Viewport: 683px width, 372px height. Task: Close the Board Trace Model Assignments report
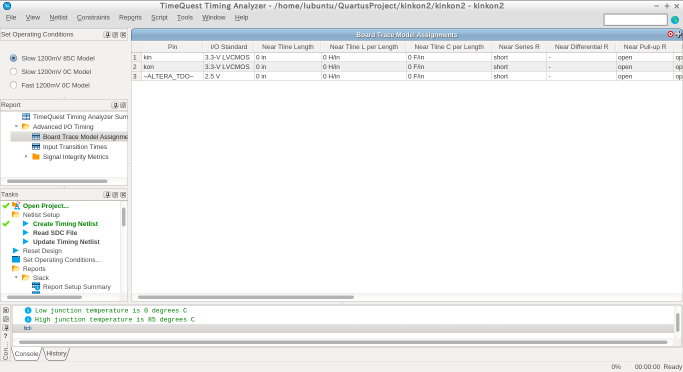670,34
